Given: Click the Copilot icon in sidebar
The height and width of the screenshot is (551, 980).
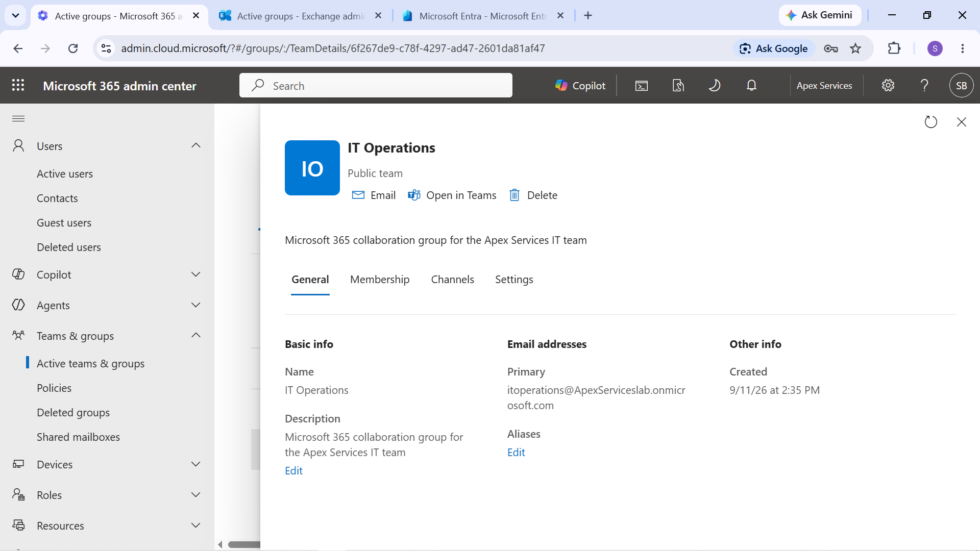Looking at the screenshot, I should click(x=18, y=274).
